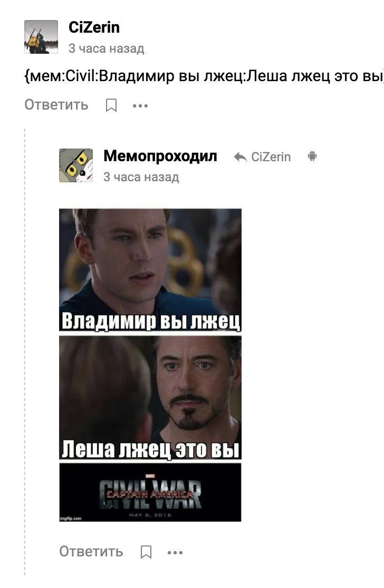This screenshot has width=384, height=588.
Task: Jump to parent comment via CiZerin link
Action: click(271, 157)
